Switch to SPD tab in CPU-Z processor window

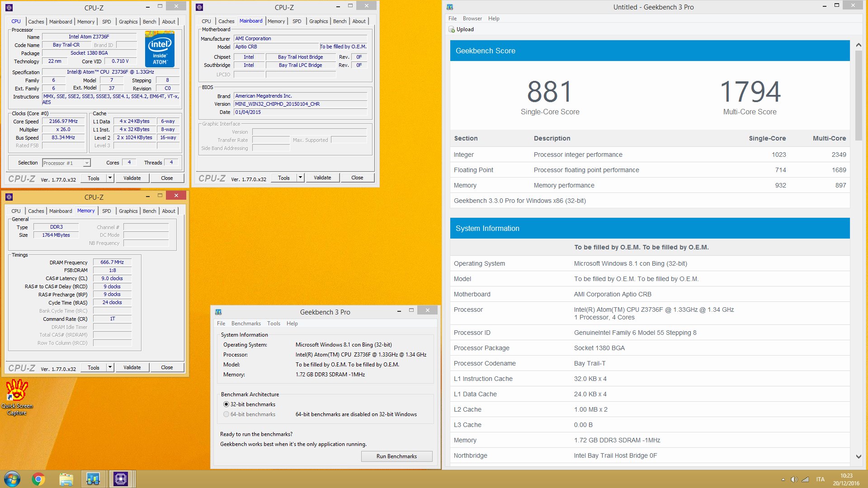[107, 21]
